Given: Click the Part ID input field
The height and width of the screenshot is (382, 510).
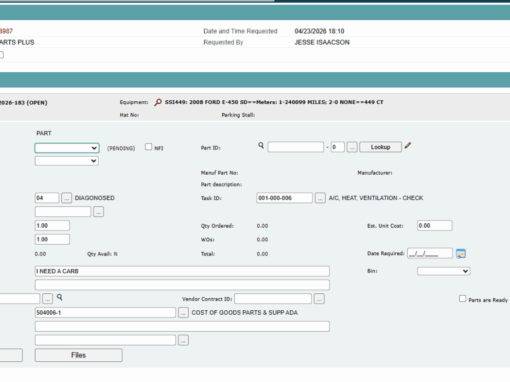Looking at the screenshot, I should click(296, 147).
